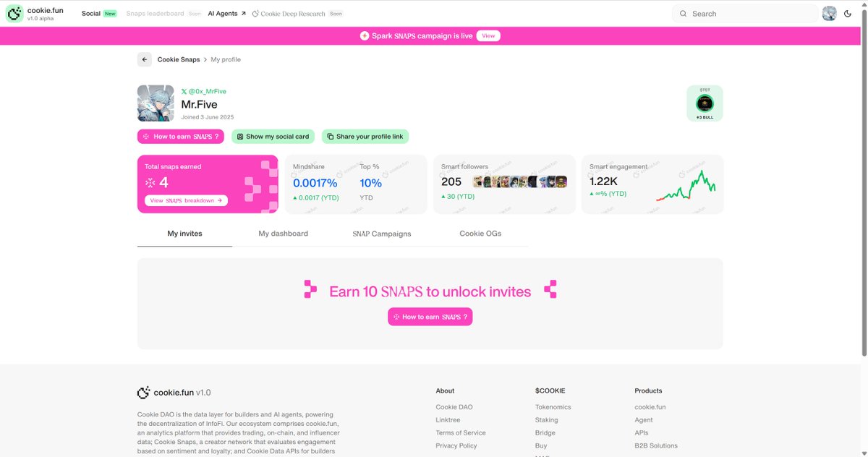Click the Smart followers count 205
The image size is (868, 457).
[x=451, y=182]
